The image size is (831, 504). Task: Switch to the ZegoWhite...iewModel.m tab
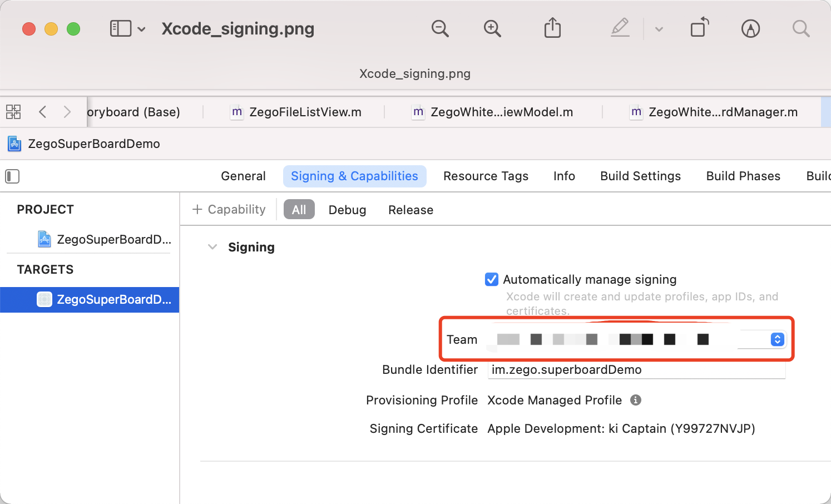coord(493,112)
